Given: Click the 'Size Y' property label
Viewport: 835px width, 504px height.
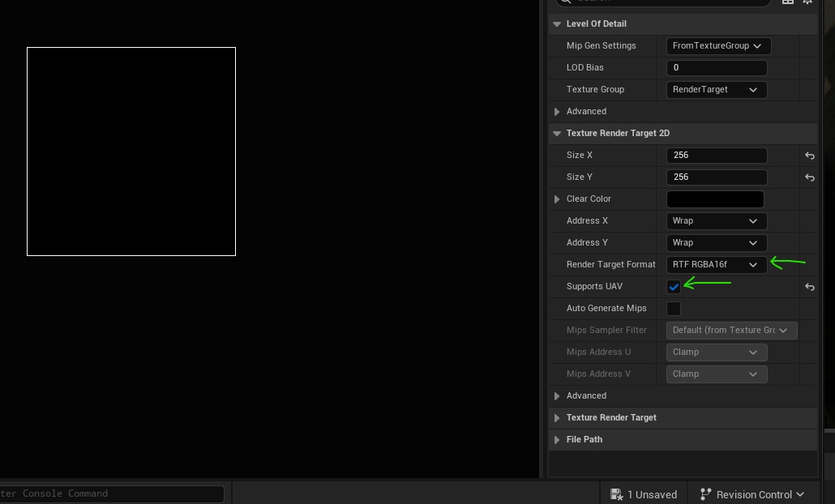Looking at the screenshot, I should click(x=580, y=177).
